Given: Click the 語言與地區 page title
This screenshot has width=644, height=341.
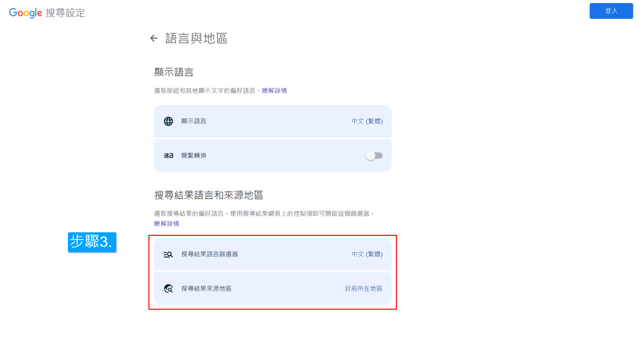Looking at the screenshot, I should click(x=196, y=38).
